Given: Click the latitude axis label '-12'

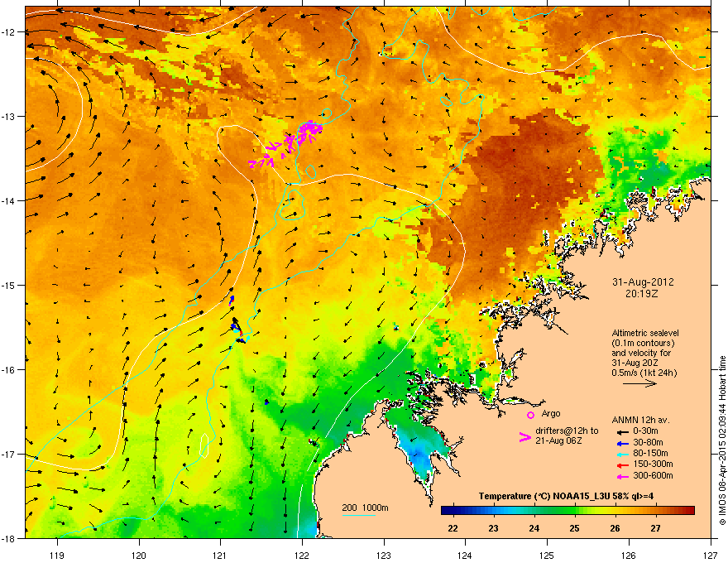Looking at the screenshot, I should (8, 31).
